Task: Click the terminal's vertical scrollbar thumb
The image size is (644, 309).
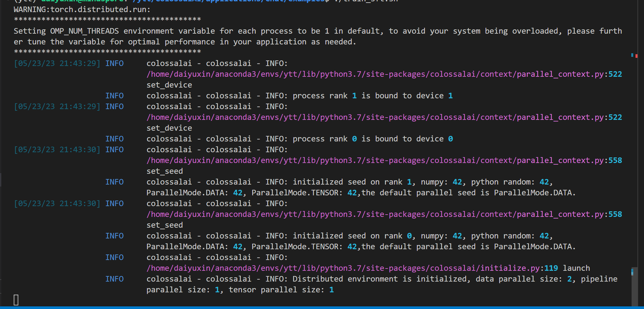Action: 635,287
